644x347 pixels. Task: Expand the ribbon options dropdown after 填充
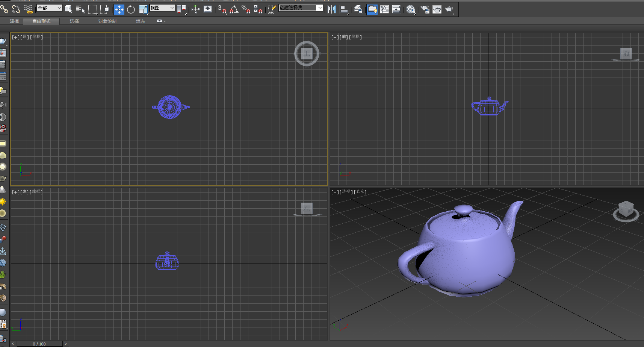161,21
